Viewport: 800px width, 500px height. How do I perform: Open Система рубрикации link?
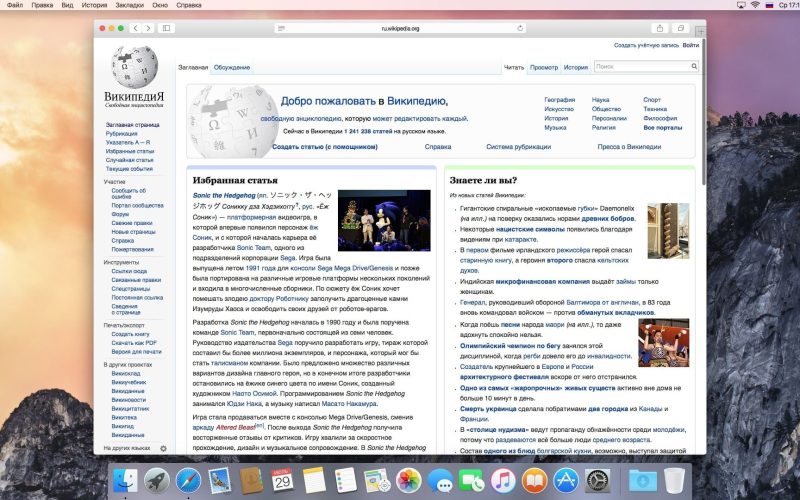(x=518, y=147)
